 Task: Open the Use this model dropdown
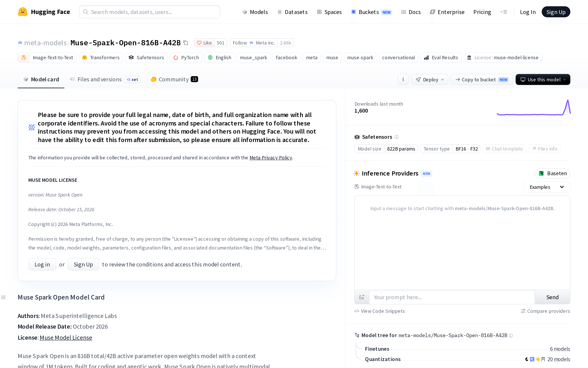point(543,80)
